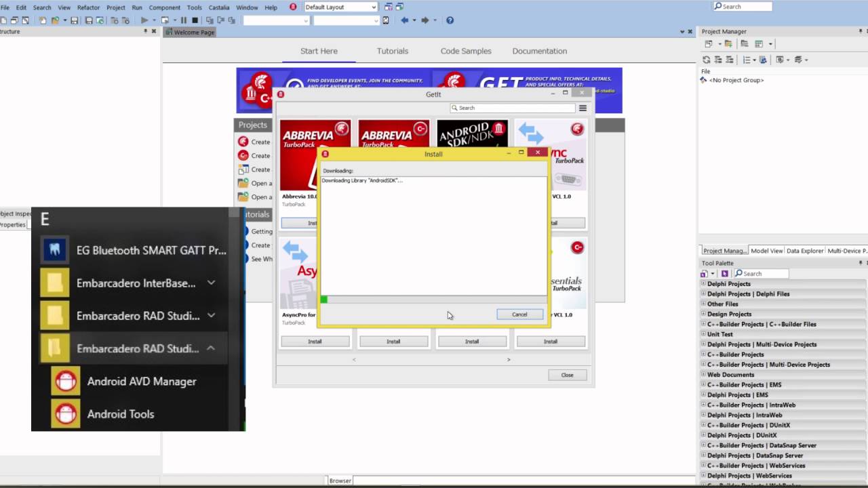Image resolution: width=868 pixels, height=488 pixels.
Task: Click the Pause button in the debug toolbar
Action: (x=183, y=20)
